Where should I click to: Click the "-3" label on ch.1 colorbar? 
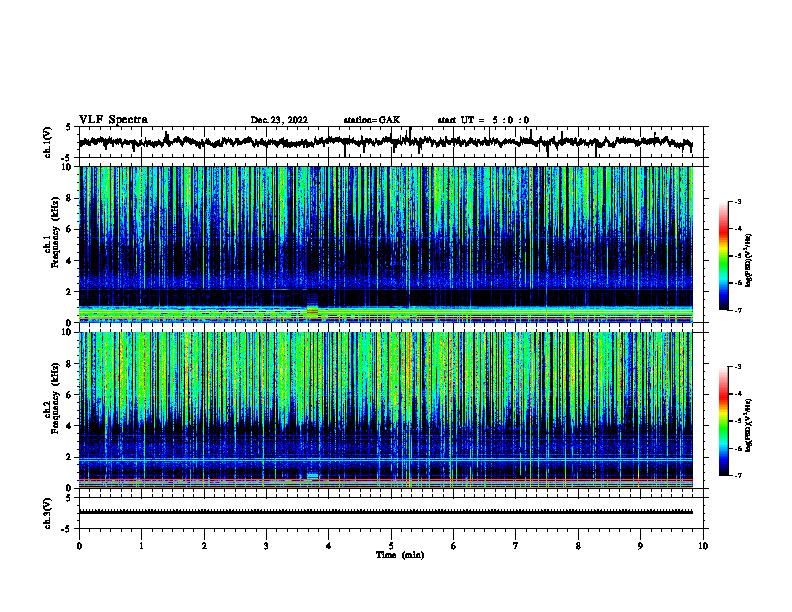[x=737, y=201]
